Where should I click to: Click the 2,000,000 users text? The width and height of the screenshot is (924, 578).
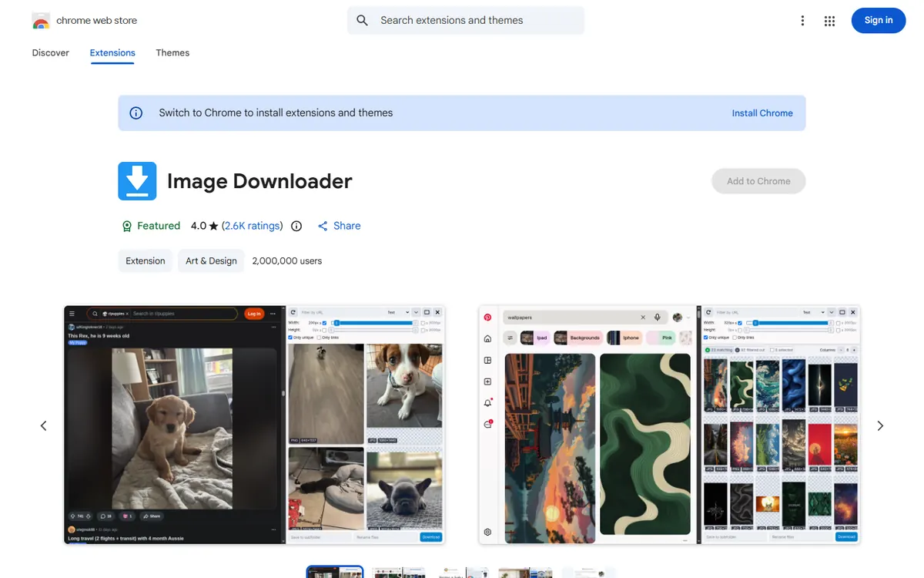(x=287, y=261)
